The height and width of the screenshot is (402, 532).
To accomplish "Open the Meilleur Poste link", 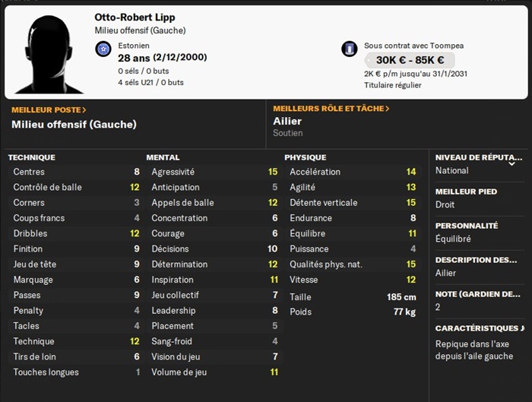I will pos(49,109).
